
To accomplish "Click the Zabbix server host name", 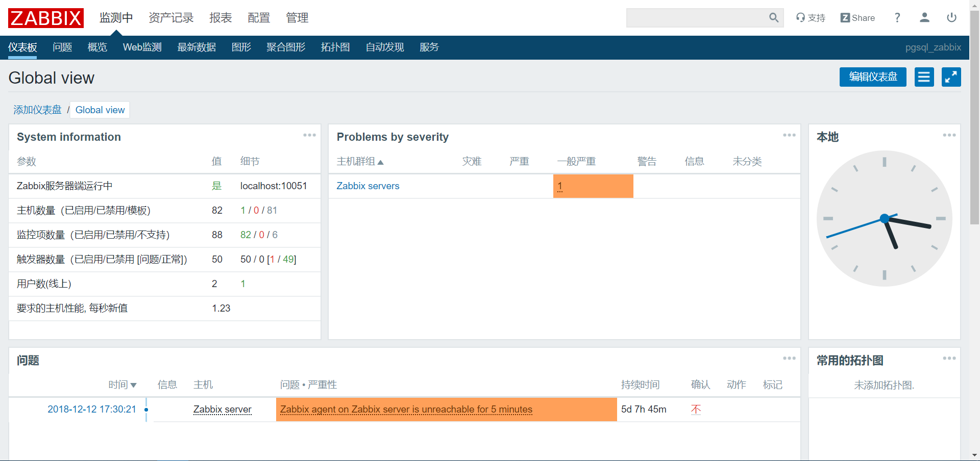I will (223, 409).
